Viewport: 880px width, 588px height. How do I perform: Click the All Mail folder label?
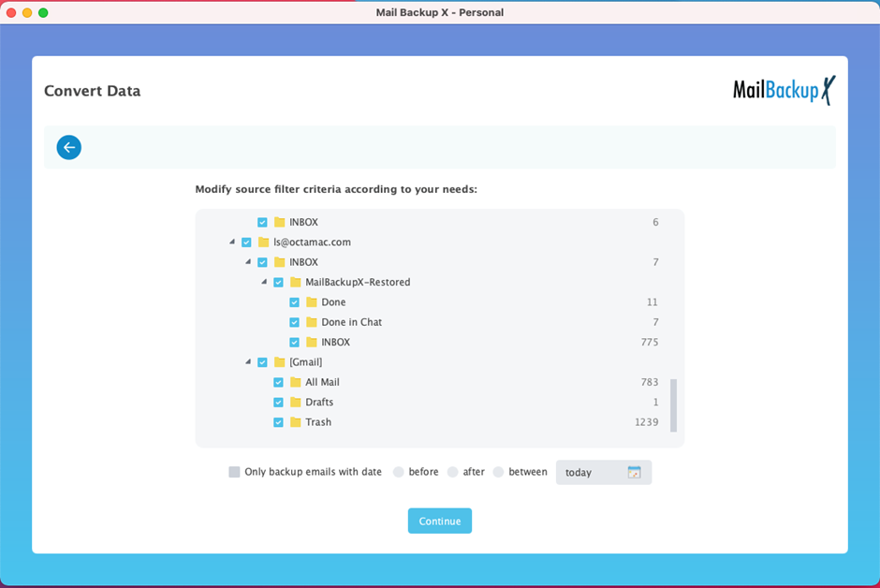coord(322,382)
